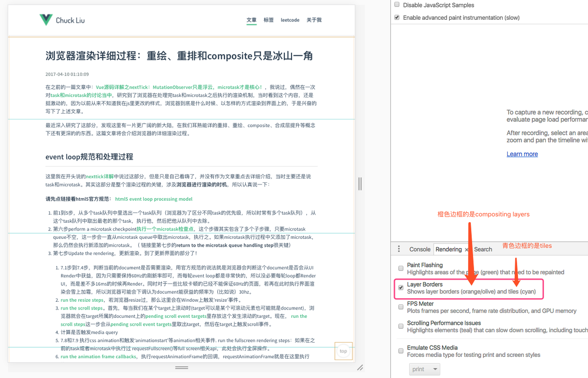This screenshot has width=588, height=378.
Task: Open the 关于我 nav item
Action: tap(314, 20)
